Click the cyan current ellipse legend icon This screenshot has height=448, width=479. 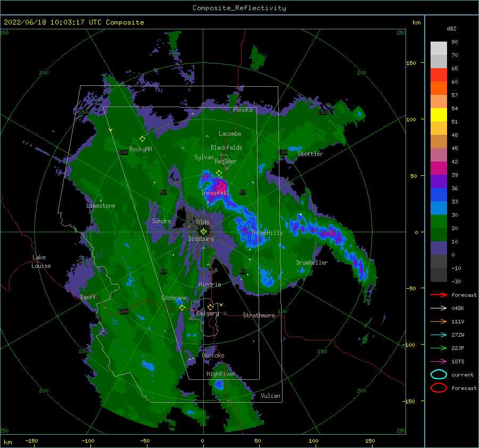[x=439, y=374]
